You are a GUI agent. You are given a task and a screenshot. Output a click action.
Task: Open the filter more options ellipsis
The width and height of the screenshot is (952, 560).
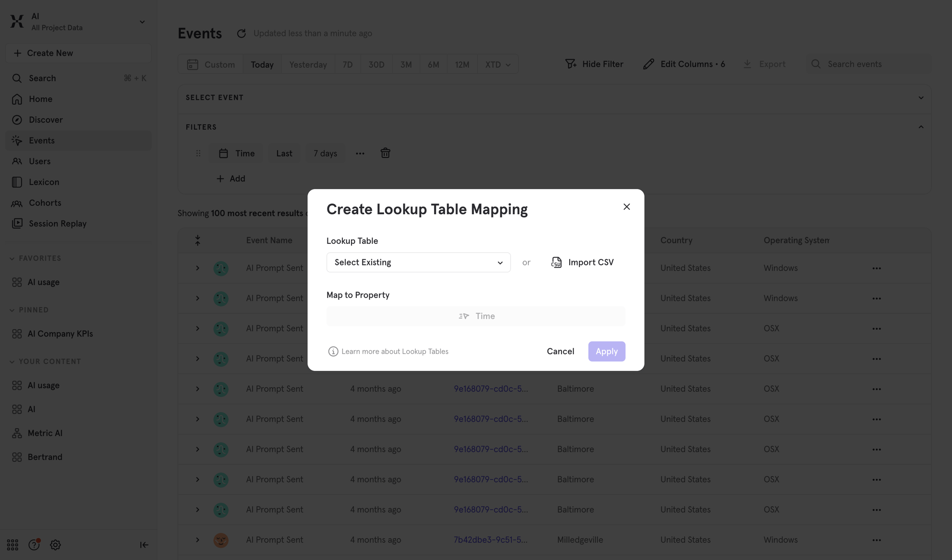click(360, 153)
